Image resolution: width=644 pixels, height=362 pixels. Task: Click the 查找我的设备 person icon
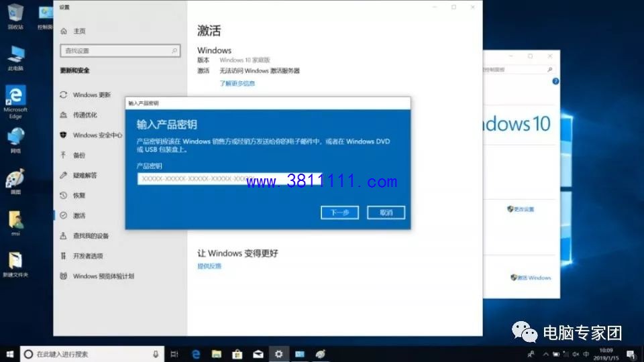[x=63, y=235]
